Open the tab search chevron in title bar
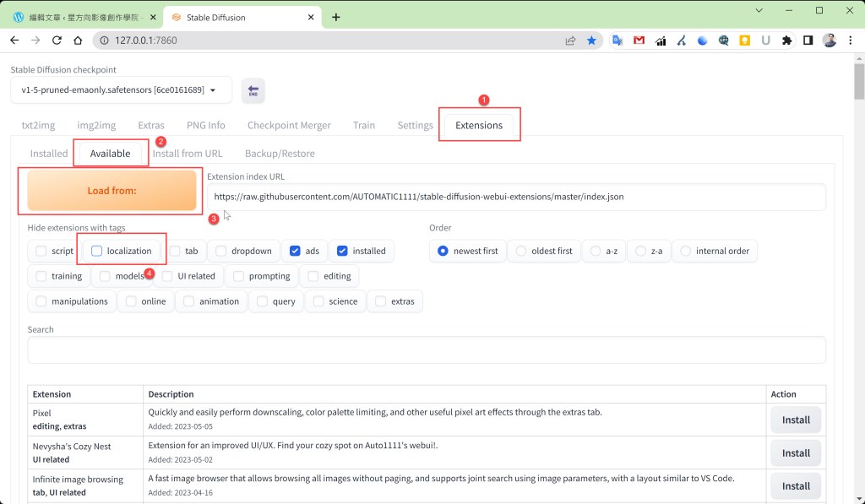The image size is (865, 504). tap(759, 11)
